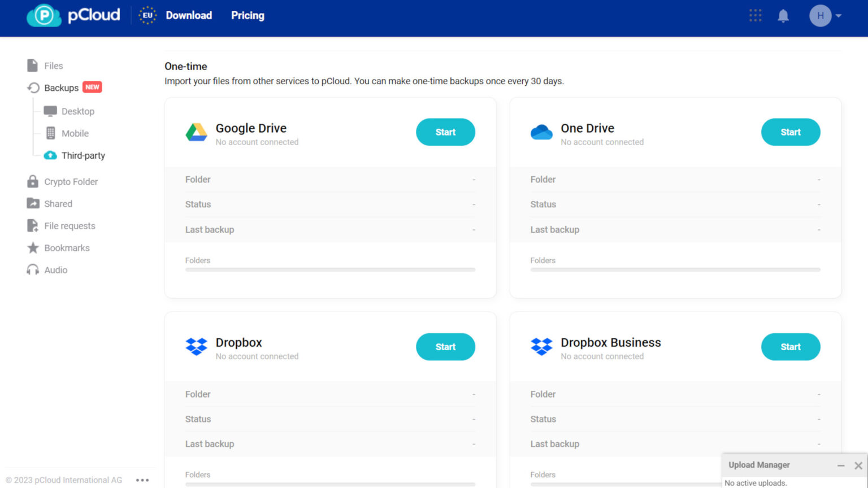Click the Google Drive logo icon
Image resolution: width=868 pixels, height=488 pixels.
pos(196,132)
